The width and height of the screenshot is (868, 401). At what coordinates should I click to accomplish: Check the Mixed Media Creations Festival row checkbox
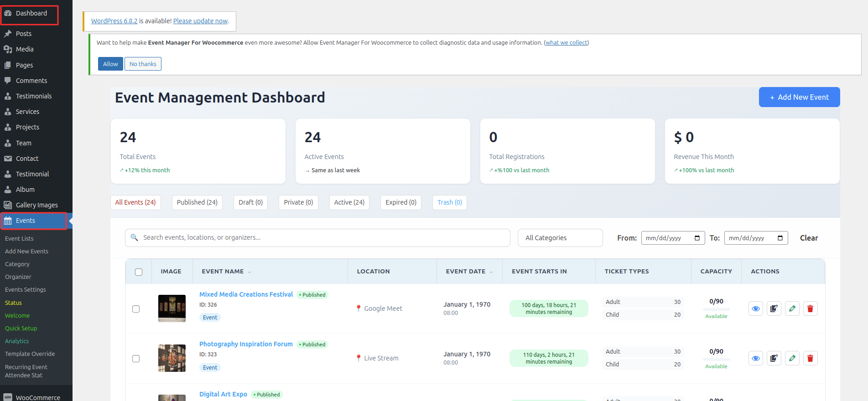pos(136,309)
